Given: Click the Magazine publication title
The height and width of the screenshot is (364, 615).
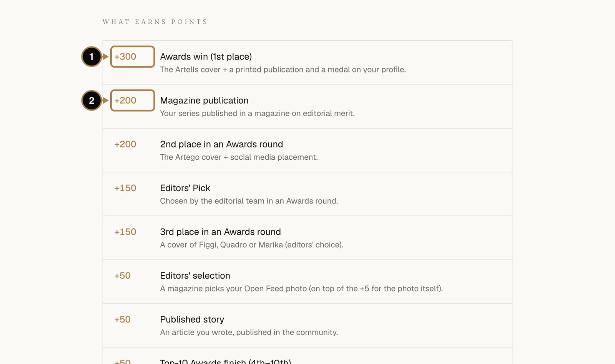Looking at the screenshot, I should click(204, 101).
